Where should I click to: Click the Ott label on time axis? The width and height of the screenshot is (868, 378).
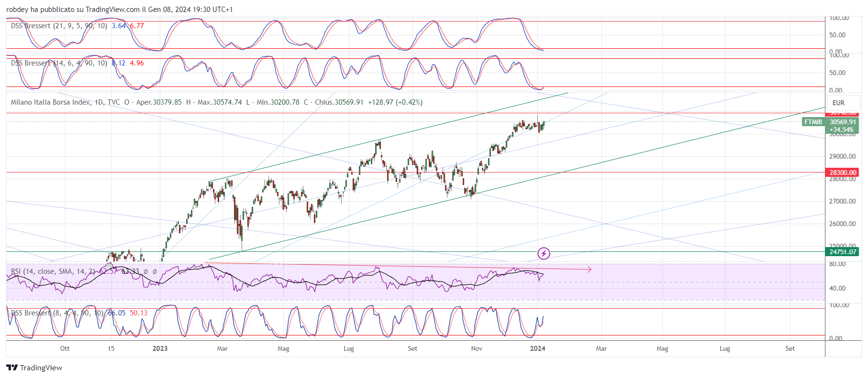pyautogui.click(x=65, y=348)
